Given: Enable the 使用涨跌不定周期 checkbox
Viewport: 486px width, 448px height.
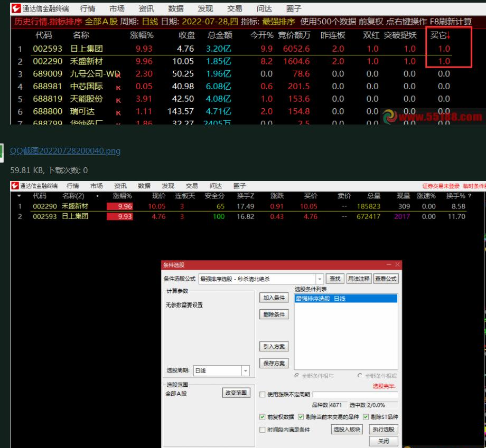Looking at the screenshot, I should [263, 394].
